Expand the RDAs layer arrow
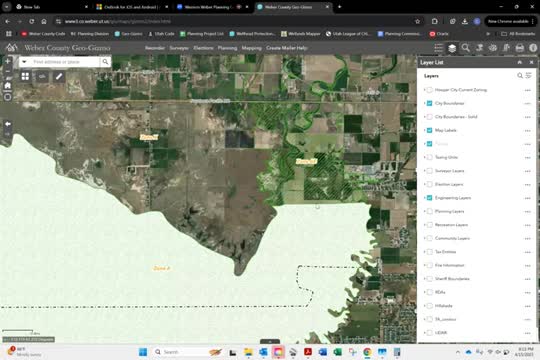 [424, 292]
